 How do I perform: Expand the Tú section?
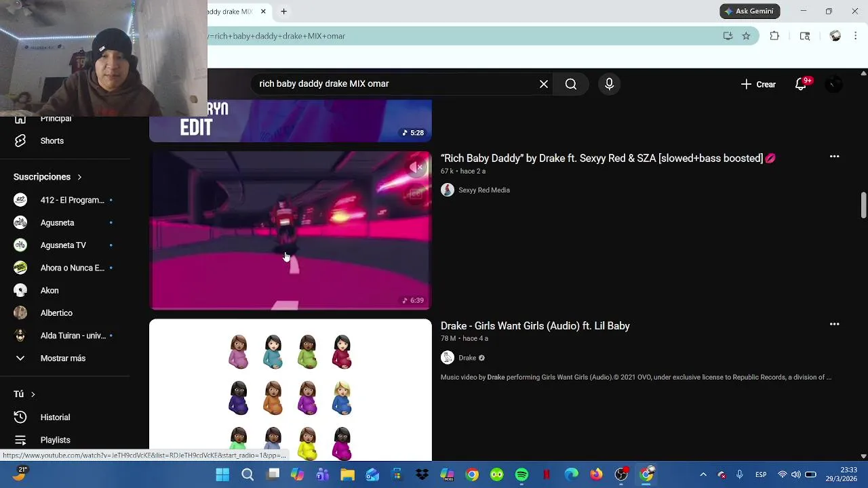pos(24,394)
